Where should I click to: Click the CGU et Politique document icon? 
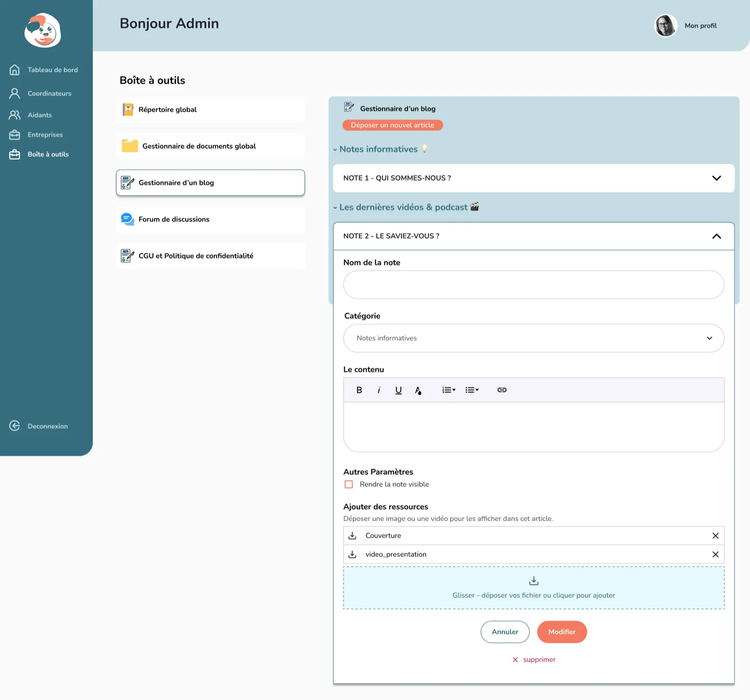coord(127,256)
